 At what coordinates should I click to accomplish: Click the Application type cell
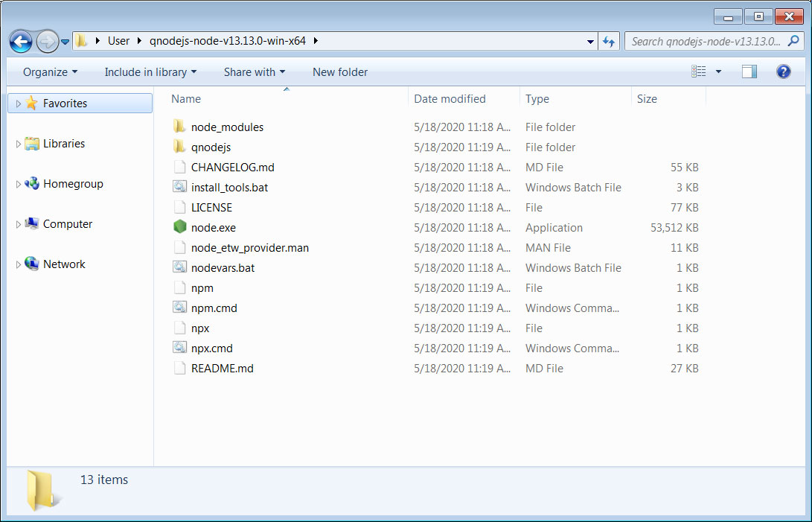coord(554,228)
